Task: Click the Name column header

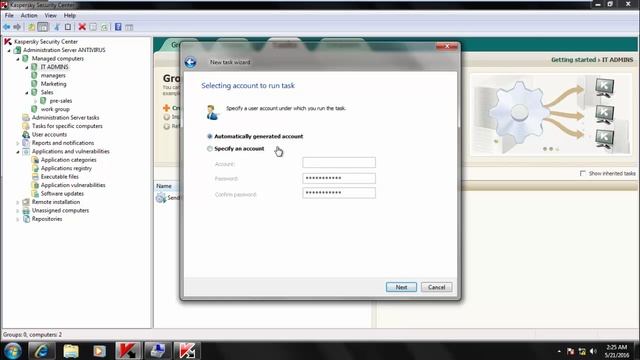Action: point(164,186)
